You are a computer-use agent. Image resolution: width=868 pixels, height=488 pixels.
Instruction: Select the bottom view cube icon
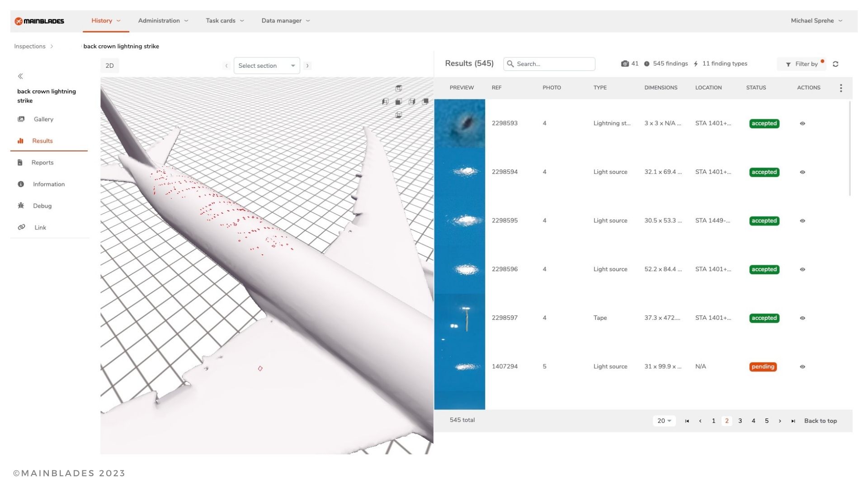(398, 115)
